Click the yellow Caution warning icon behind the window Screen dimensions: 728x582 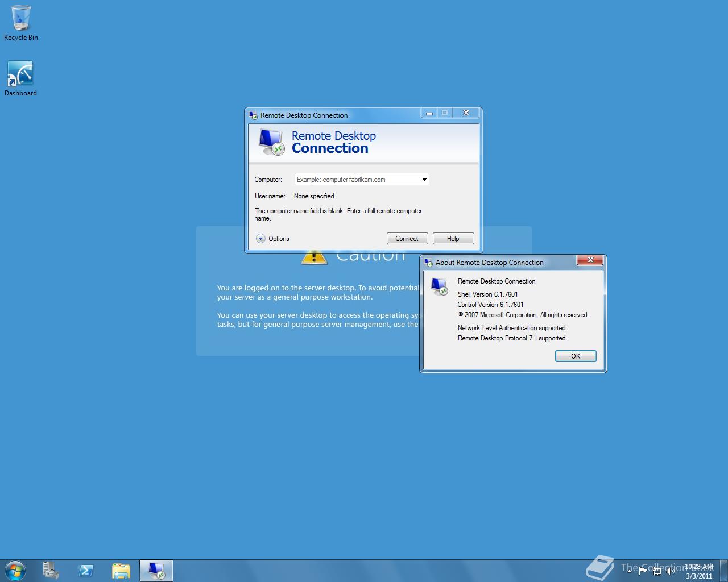(x=314, y=258)
